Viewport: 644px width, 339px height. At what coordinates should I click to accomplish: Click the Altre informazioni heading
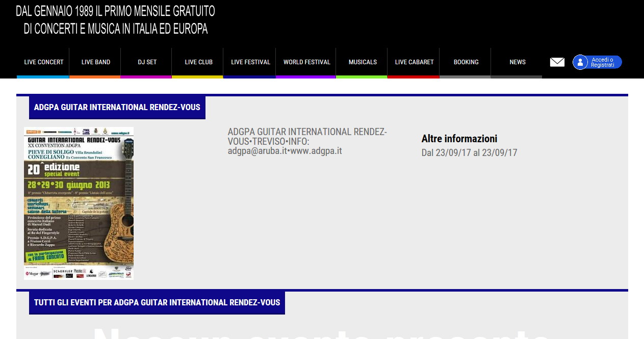point(459,139)
